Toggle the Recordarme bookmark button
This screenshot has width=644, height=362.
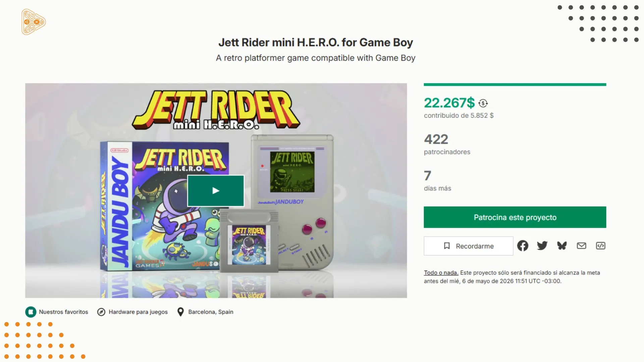468,246
